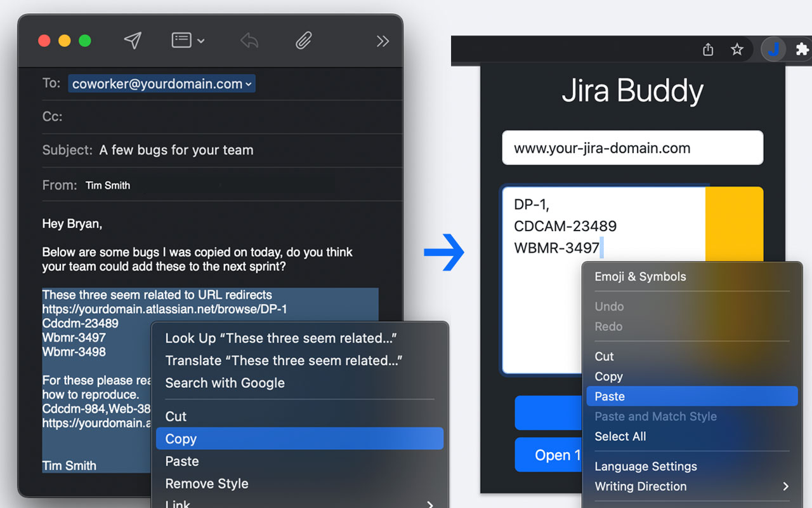The image size is (812, 508).
Task: Click the browser Share icon
Action: 709,50
